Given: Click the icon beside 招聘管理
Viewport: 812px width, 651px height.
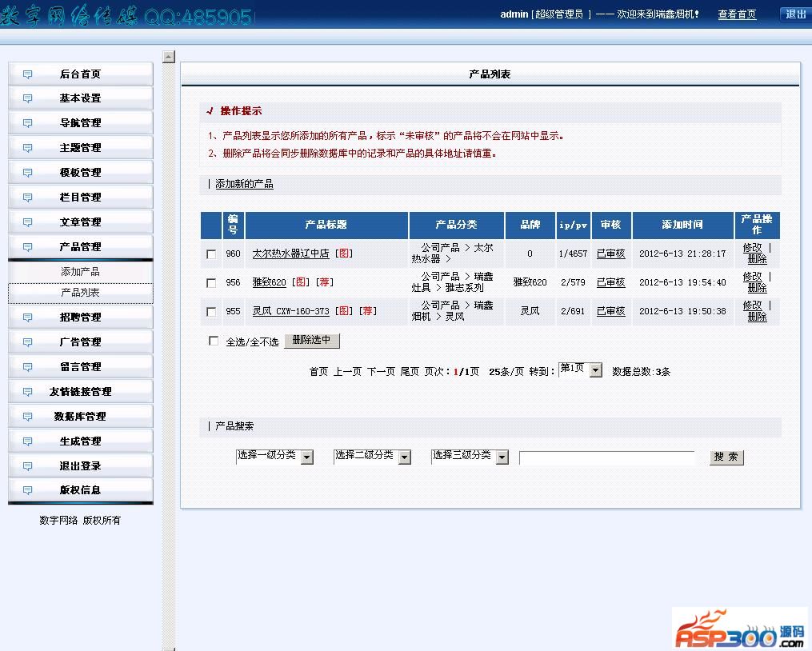Looking at the screenshot, I should pos(27,318).
